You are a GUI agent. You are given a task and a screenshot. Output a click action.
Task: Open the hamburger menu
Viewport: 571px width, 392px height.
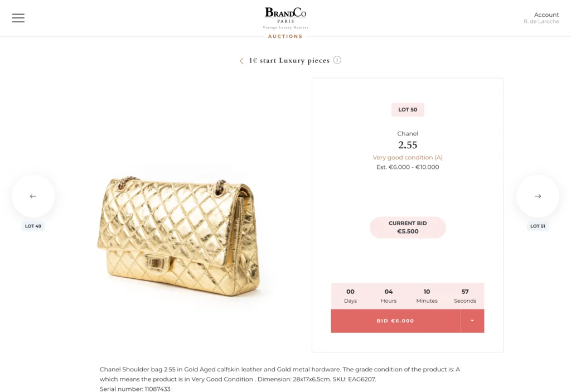(x=18, y=18)
